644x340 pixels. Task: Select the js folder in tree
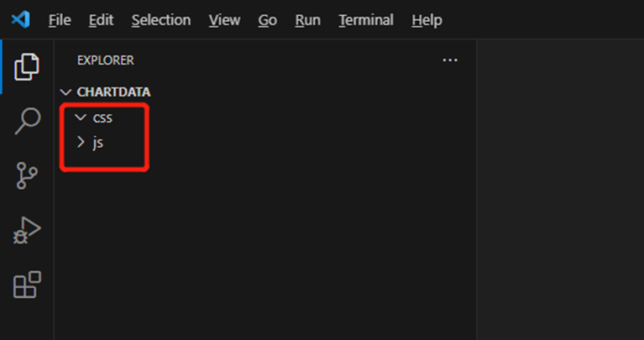[x=97, y=143]
